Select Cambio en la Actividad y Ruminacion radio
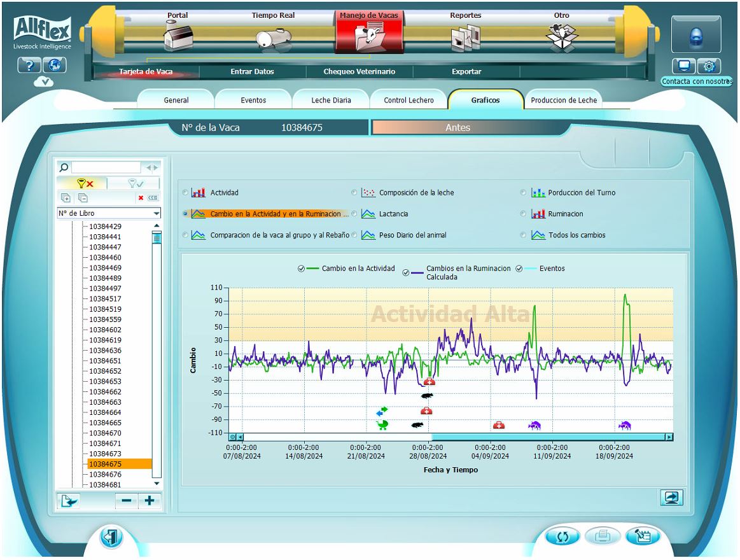The height and width of the screenshot is (560, 740). (185, 214)
